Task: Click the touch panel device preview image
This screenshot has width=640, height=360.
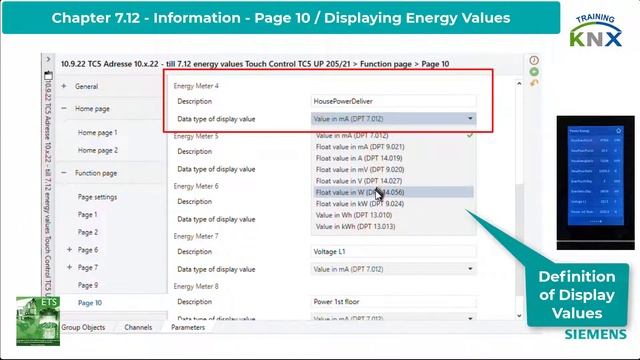Action: (596, 182)
